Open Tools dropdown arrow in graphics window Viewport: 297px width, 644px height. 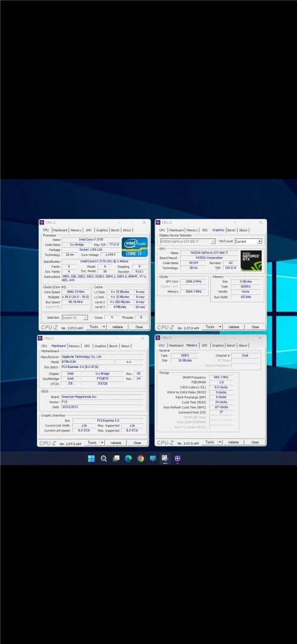coord(220,327)
